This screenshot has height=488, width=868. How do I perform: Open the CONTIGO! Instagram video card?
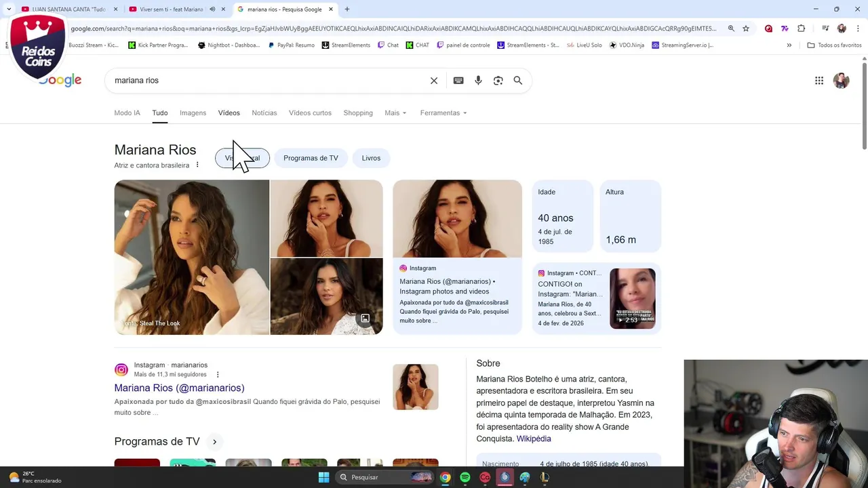click(597, 298)
